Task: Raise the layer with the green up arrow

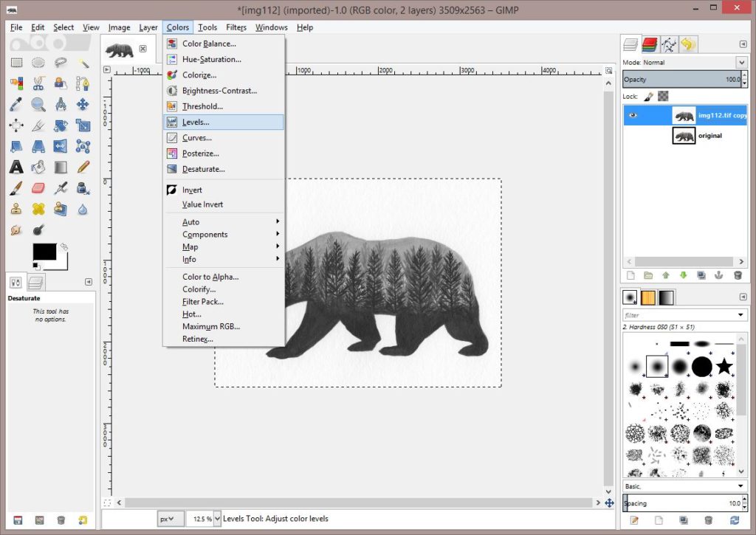Action: (666, 275)
